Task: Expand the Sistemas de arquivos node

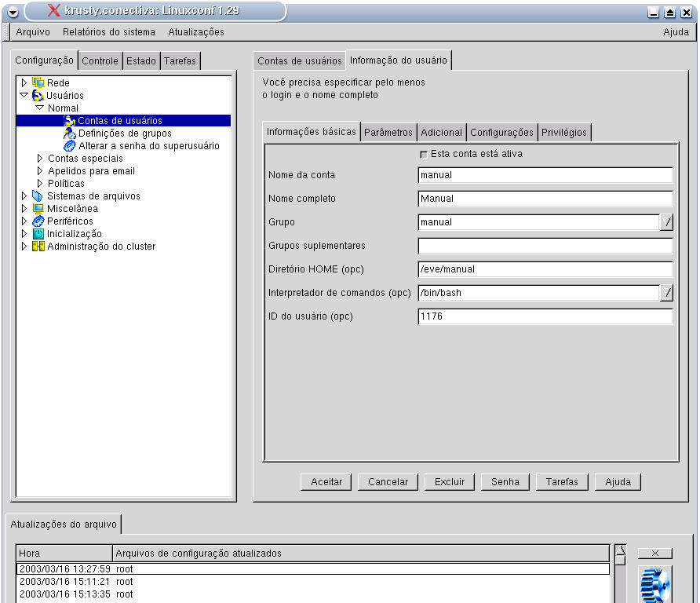Action: (24, 196)
